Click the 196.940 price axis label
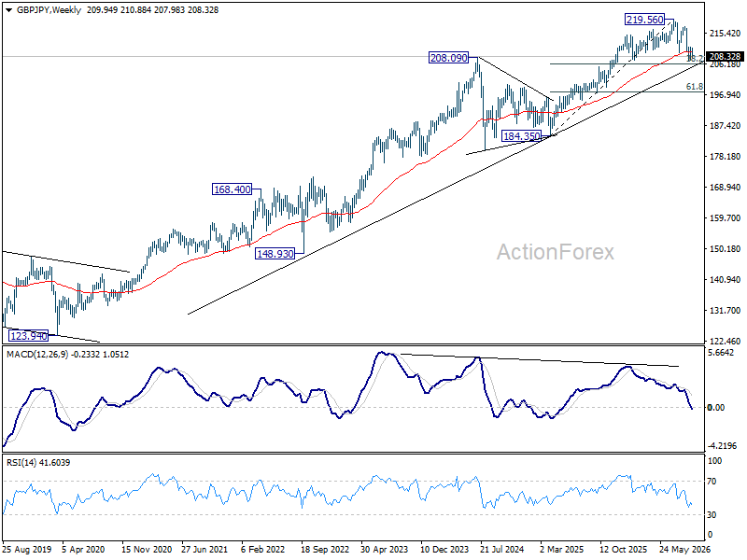This screenshot has width=747, height=560. [725, 95]
